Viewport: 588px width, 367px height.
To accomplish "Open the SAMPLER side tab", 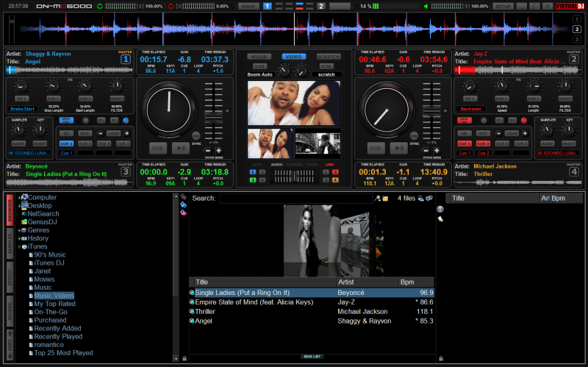I will click(x=10, y=243).
